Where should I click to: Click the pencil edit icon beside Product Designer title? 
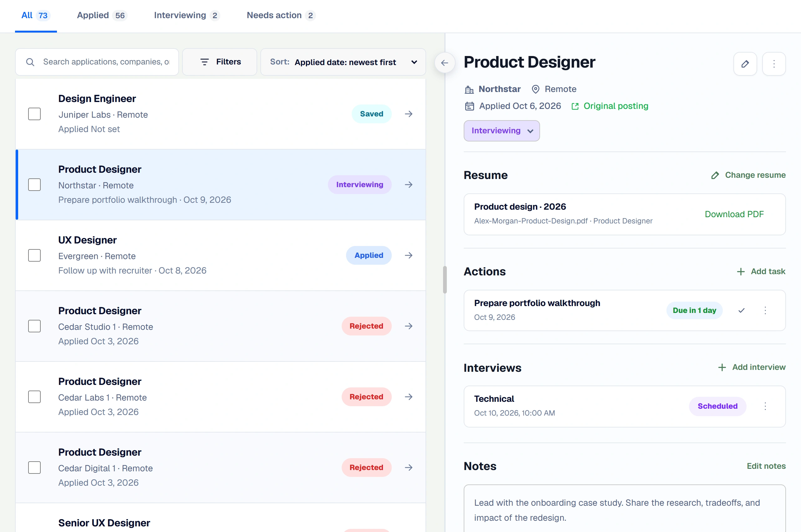pos(745,64)
